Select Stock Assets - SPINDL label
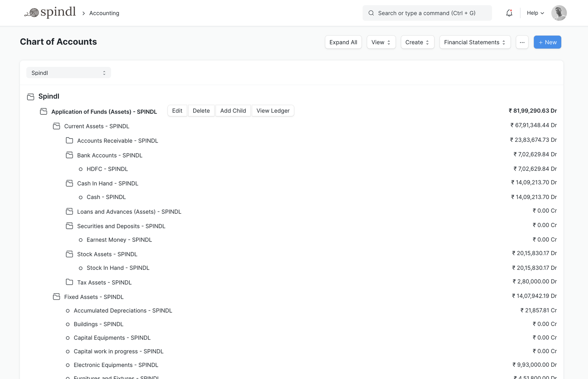 107,254
